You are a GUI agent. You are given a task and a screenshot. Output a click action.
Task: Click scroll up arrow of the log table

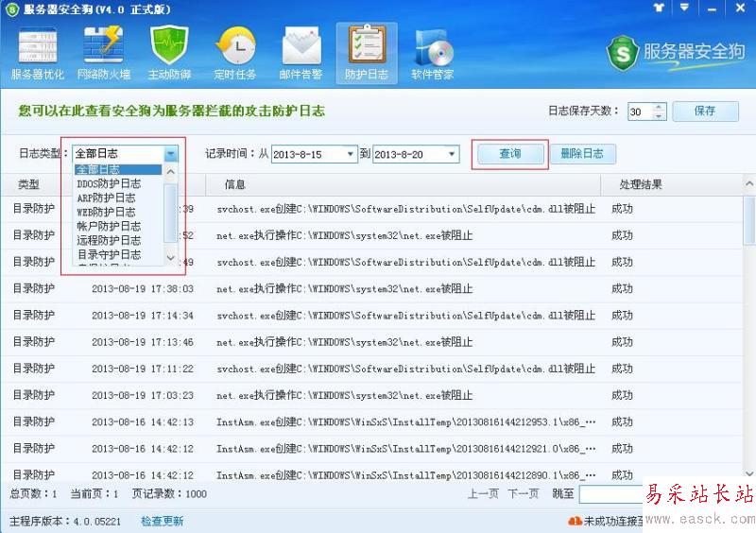coord(749,183)
